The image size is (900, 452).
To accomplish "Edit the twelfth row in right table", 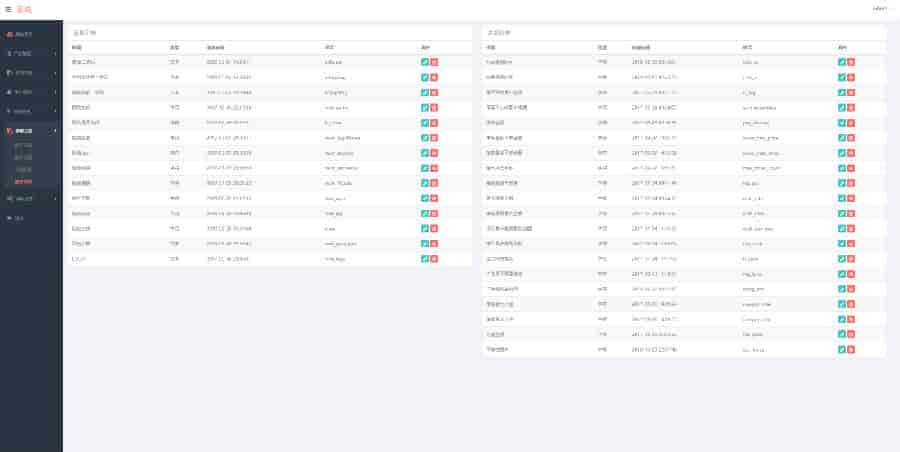I will pyautogui.click(x=841, y=229).
